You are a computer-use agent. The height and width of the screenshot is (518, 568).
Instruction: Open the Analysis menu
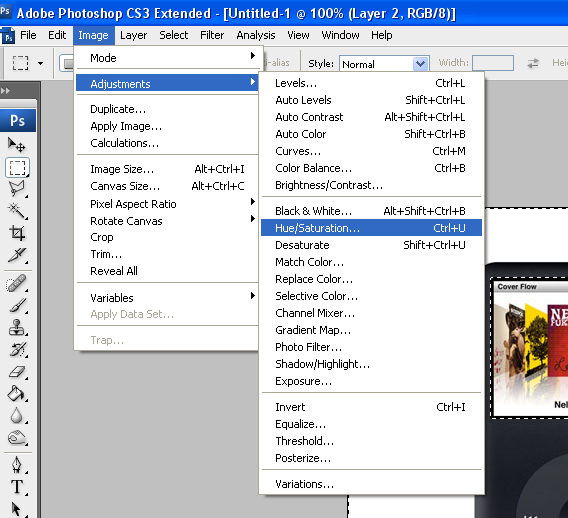click(x=256, y=35)
